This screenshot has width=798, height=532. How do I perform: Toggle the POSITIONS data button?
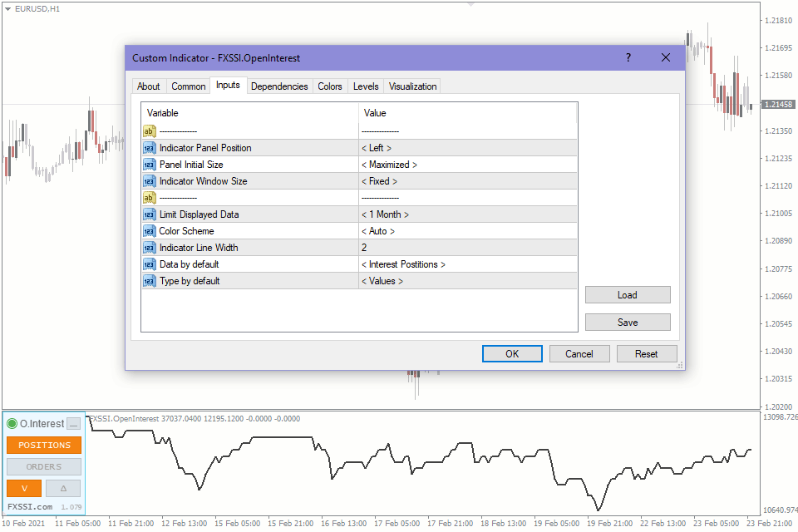(44, 445)
